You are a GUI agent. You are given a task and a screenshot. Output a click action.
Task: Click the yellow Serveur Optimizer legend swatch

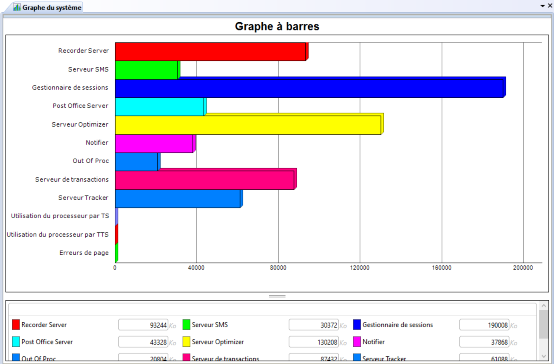point(186,342)
